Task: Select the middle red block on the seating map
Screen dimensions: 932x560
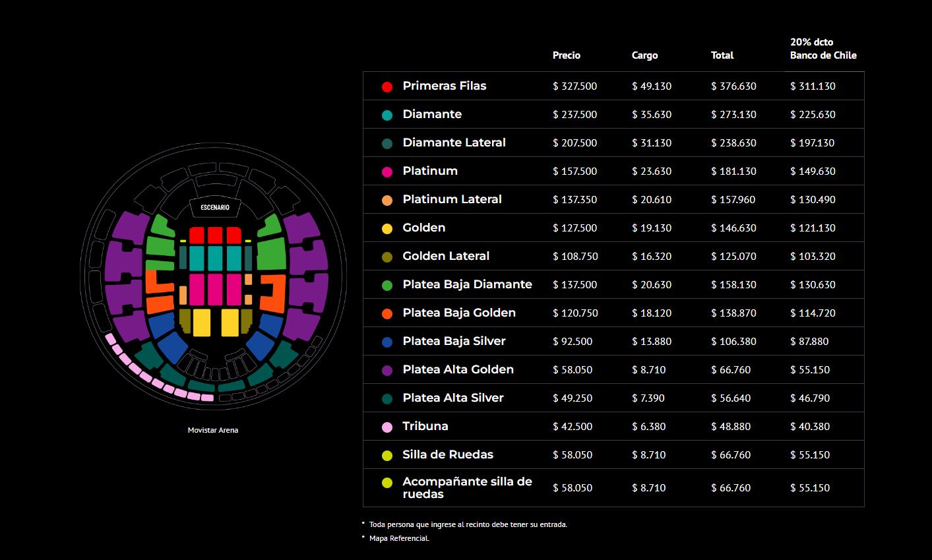Action: 215,235
